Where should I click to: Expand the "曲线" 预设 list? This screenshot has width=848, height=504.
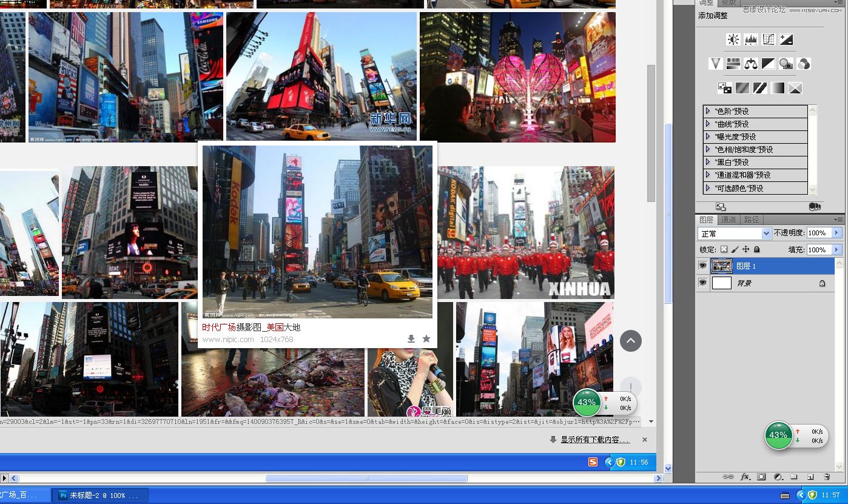707,124
